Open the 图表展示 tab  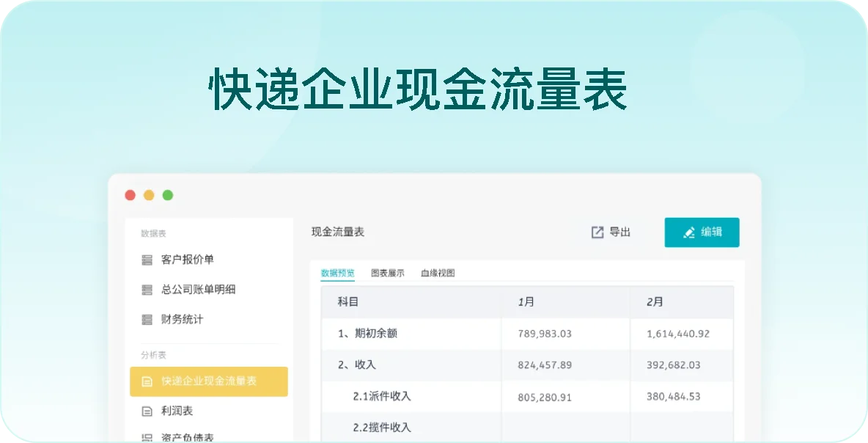point(387,273)
